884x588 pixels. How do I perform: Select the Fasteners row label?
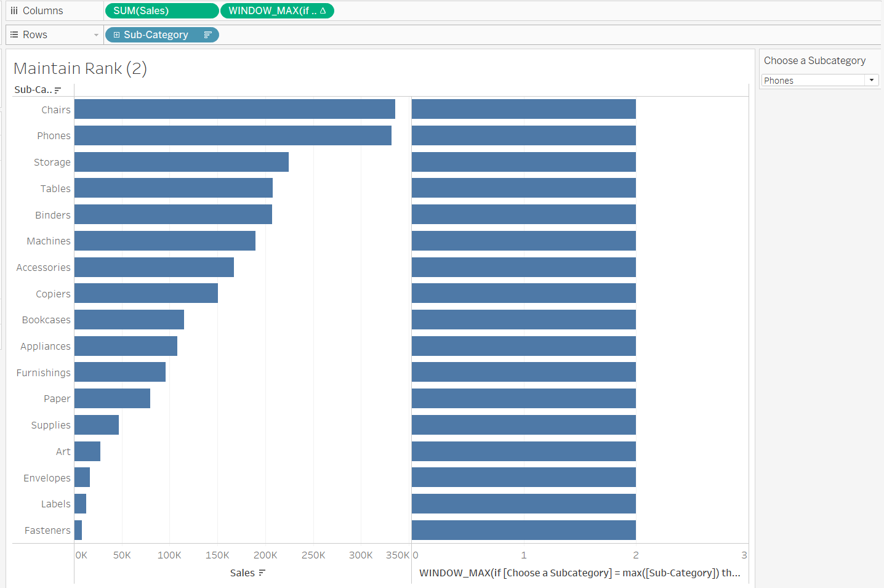47,530
